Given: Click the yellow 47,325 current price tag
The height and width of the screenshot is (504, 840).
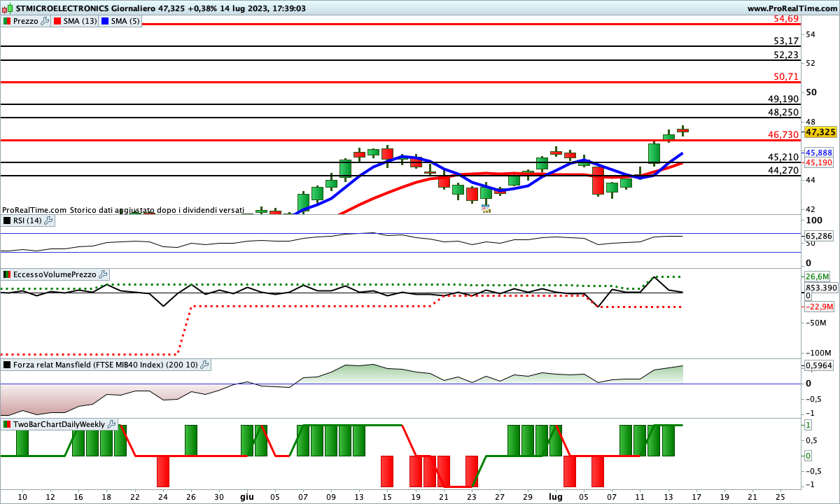Looking at the screenshot, I should (x=820, y=132).
